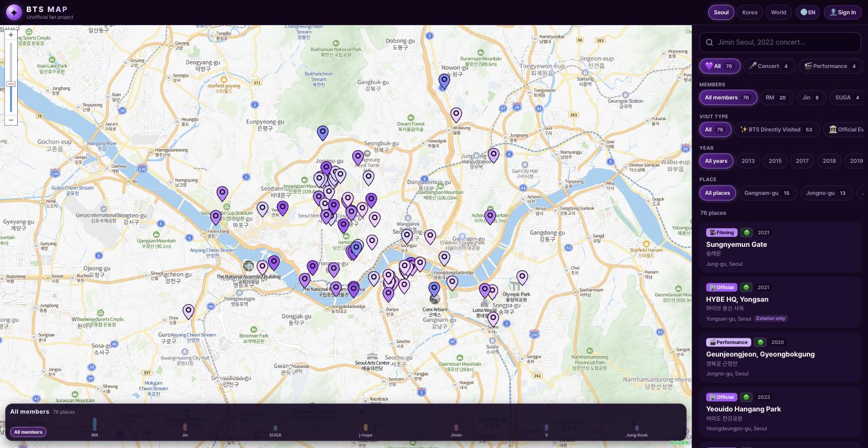Screen dimensions: 868x448
Task: Open the EN language selector
Action: [x=807, y=12]
